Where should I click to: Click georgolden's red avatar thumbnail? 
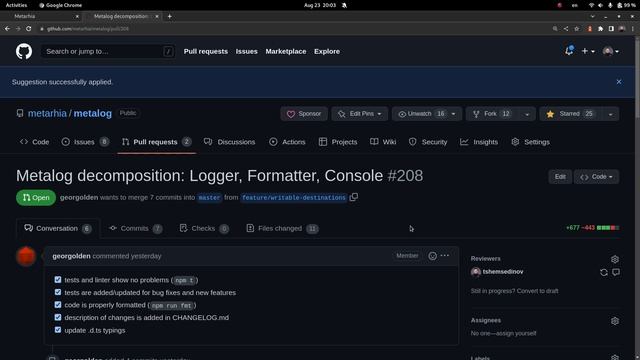pos(26,256)
